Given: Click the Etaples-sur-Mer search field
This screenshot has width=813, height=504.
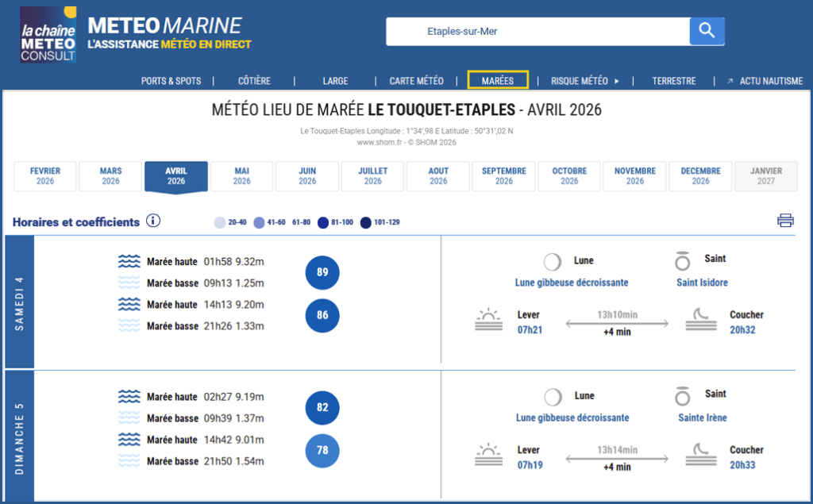Looking at the screenshot, I should [x=538, y=32].
